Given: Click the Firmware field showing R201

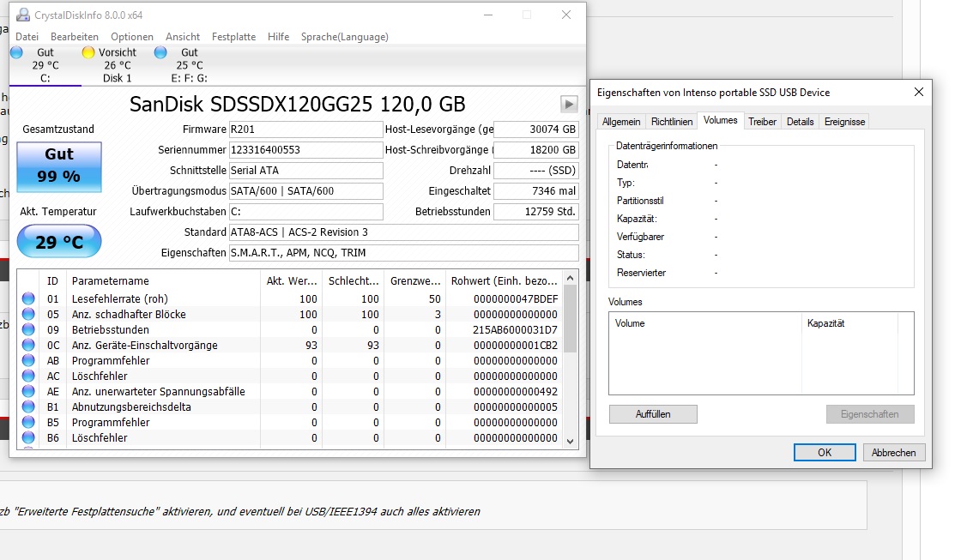Looking at the screenshot, I should 305,129.
